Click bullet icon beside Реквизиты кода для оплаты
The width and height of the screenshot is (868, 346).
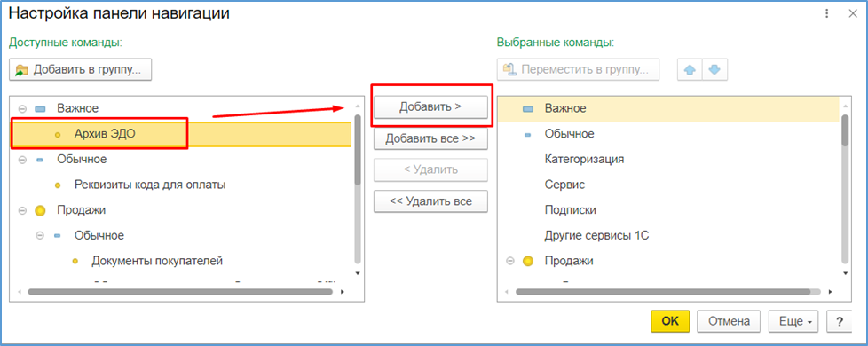pyautogui.click(x=58, y=185)
